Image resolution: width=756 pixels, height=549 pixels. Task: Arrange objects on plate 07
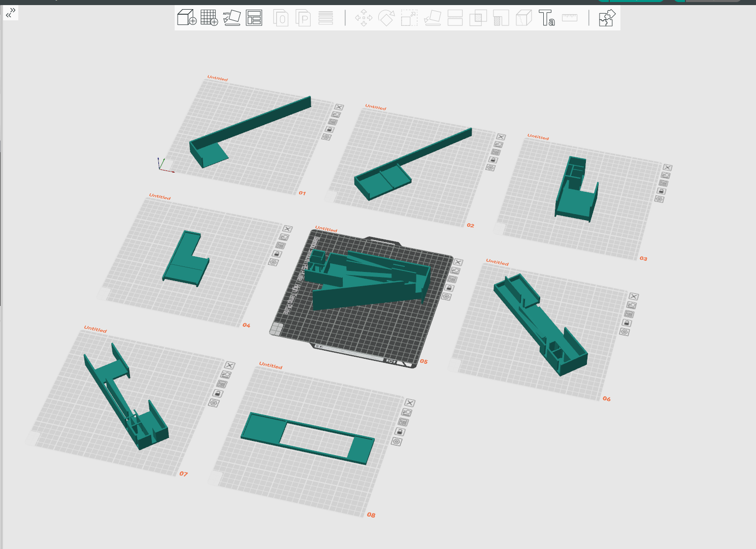(222, 384)
